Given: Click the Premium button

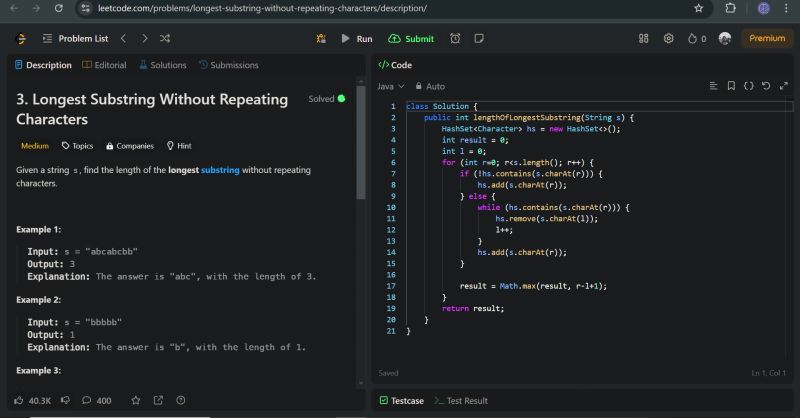Looking at the screenshot, I should click(767, 38).
